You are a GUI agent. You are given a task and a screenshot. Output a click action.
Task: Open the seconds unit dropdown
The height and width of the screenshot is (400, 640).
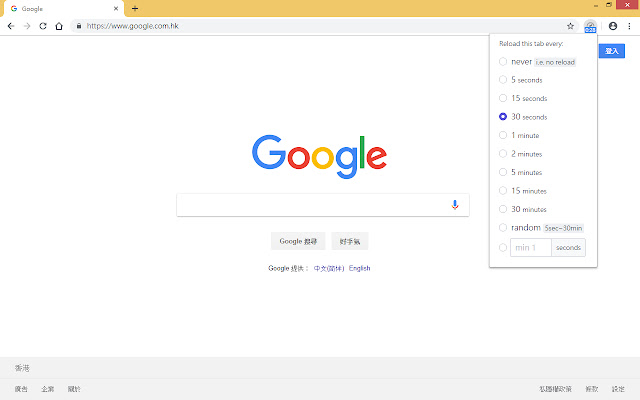(568, 248)
